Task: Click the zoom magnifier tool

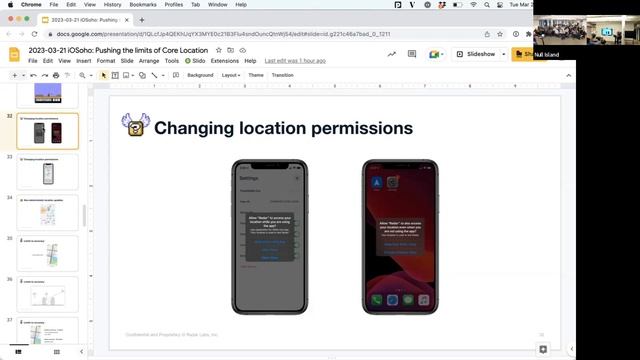Action: 82,75
